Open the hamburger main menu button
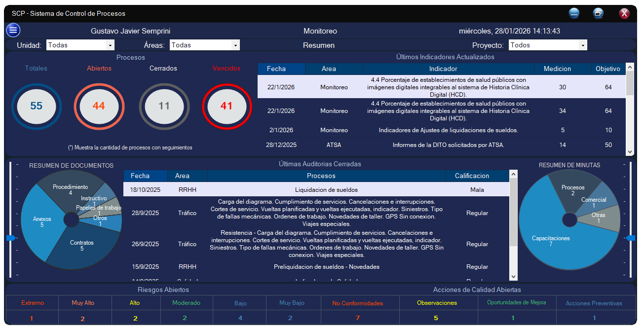The height and width of the screenshot is (328, 644). [13, 31]
